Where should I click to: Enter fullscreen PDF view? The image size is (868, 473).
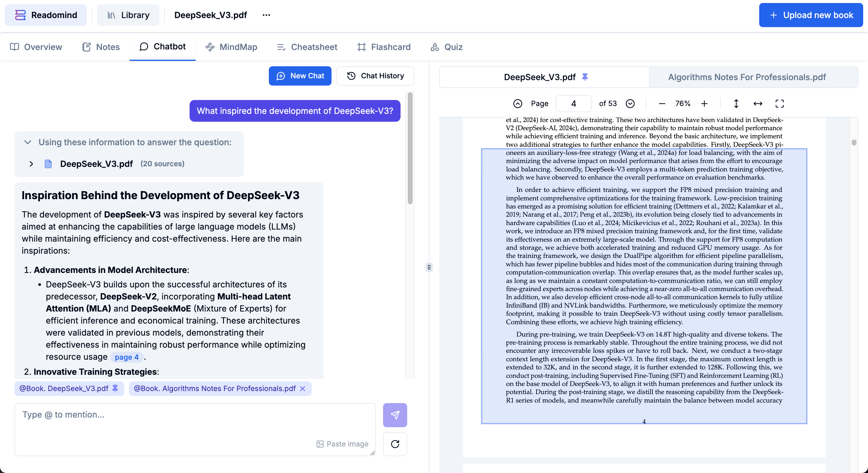coord(779,103)
